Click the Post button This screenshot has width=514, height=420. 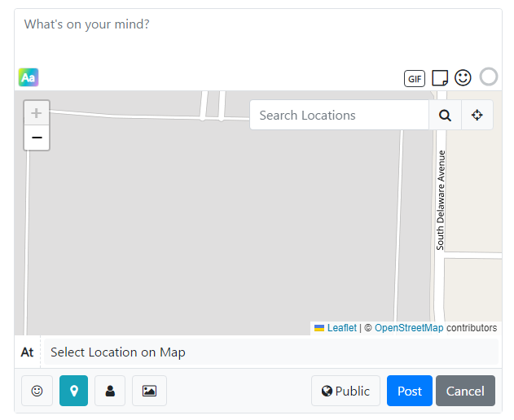410,391
